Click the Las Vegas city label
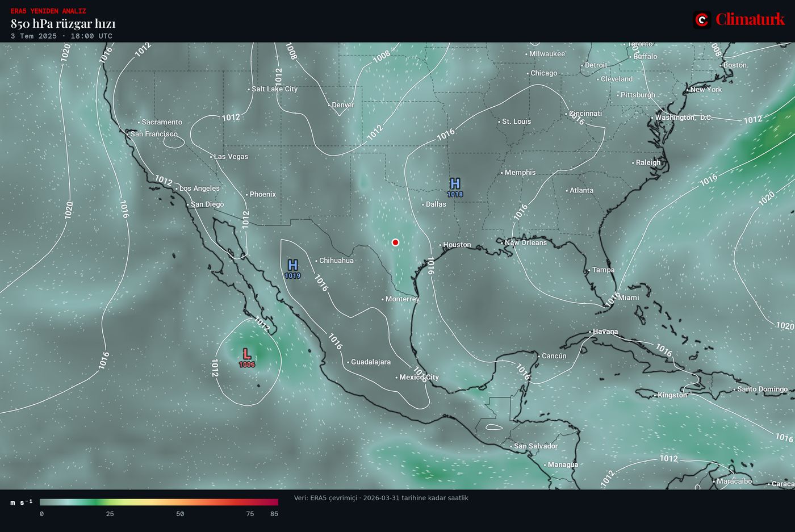This screenshot has width=795, height=532. coord(231,156)
